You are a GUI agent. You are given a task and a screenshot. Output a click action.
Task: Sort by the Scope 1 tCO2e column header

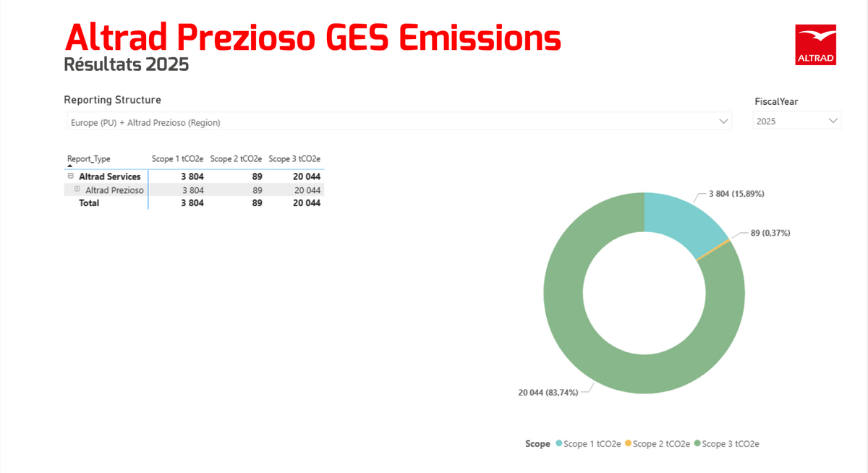click(177, 159)
